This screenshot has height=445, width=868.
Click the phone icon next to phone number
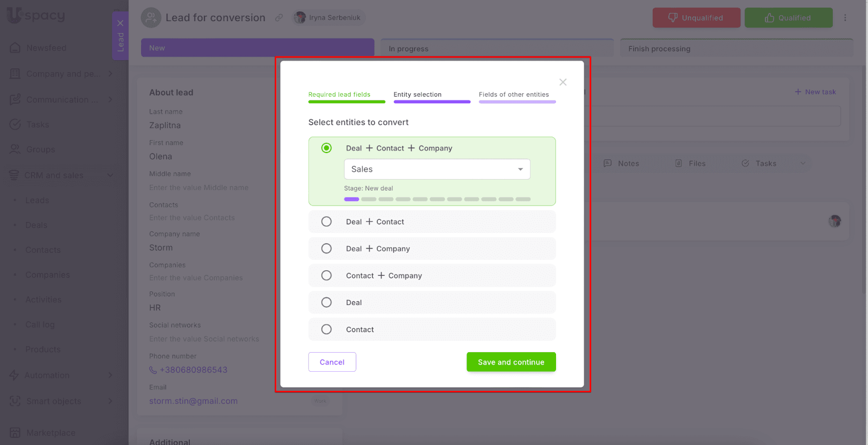(x=153, y=370)
